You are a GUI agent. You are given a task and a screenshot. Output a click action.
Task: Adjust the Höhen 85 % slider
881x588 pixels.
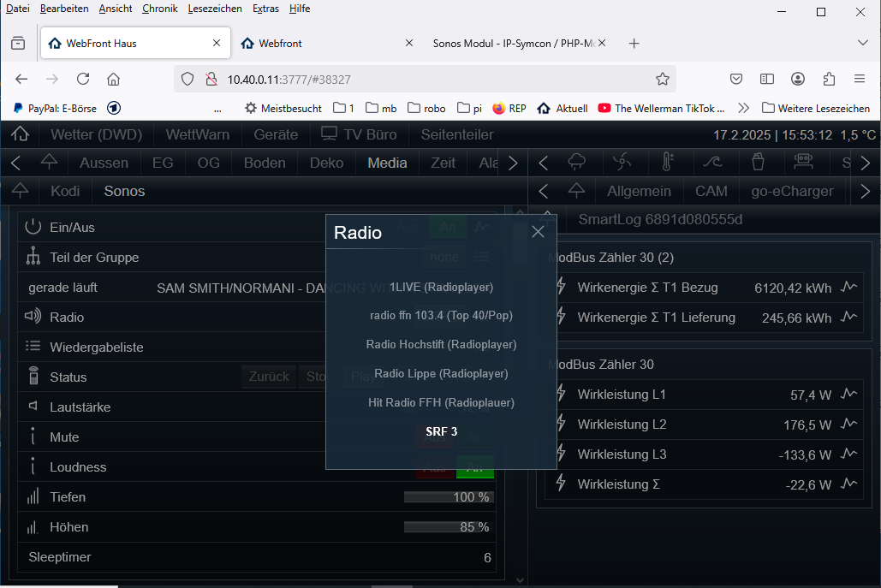point(449,526)
